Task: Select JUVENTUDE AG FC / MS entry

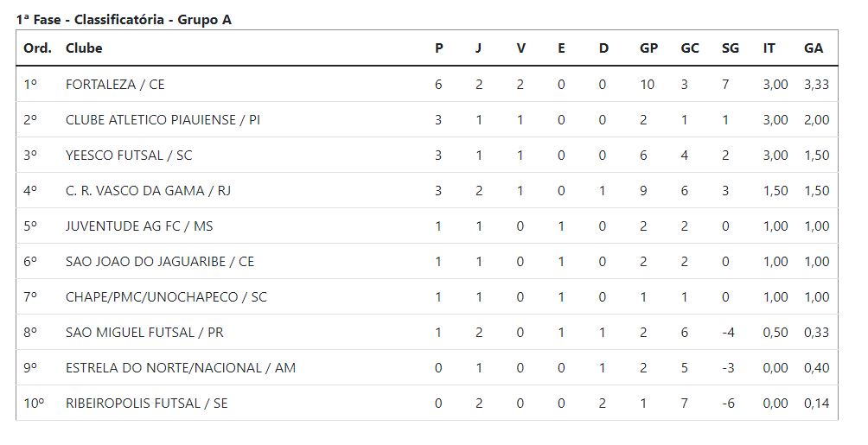Action: coord(139,226)
